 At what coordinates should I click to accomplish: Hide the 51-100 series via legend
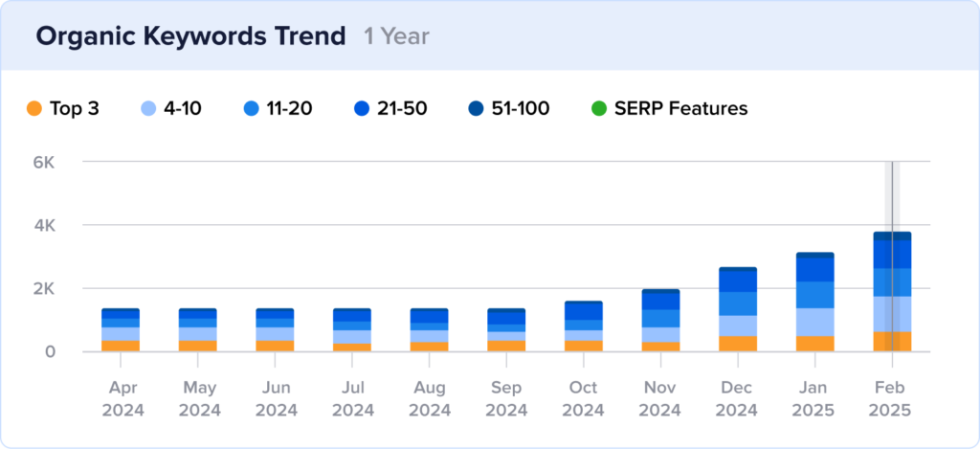coord(509,109)
